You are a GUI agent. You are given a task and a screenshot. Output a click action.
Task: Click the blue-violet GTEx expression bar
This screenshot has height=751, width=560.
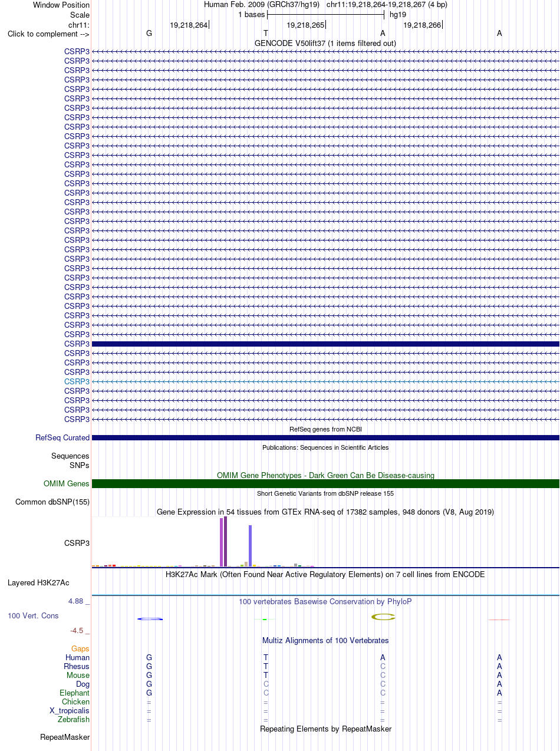coord(250,546)
